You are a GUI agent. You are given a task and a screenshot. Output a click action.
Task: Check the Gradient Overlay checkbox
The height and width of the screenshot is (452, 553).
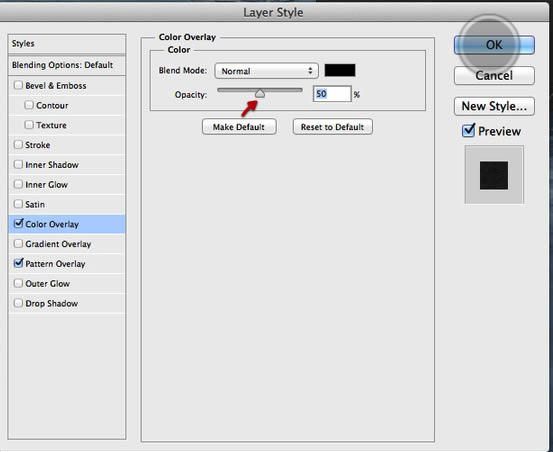coord(18,243)
